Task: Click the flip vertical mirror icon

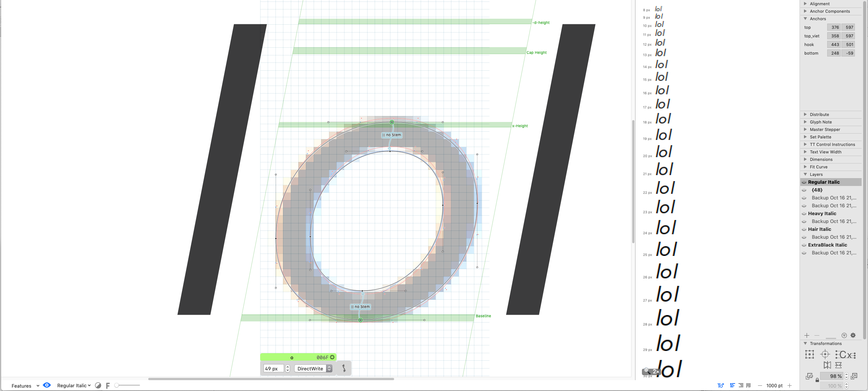Action: (x=838, y=365)
